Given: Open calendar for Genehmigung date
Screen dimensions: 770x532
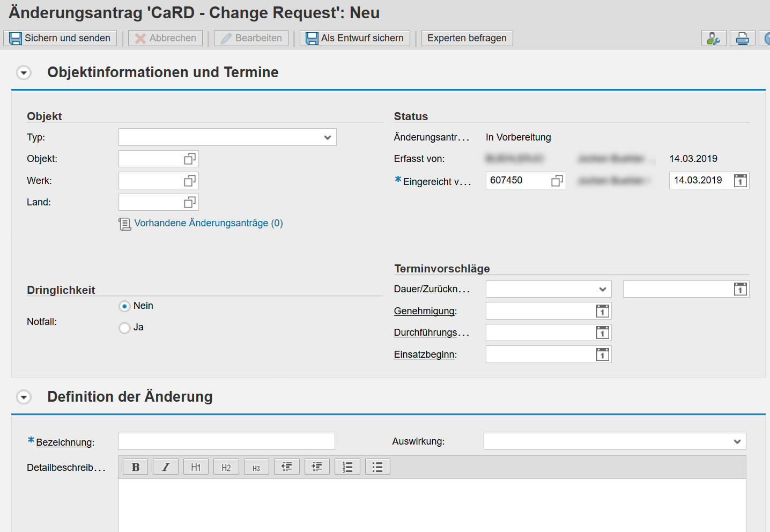Looking at the screenshot, I should click(603, 311).
